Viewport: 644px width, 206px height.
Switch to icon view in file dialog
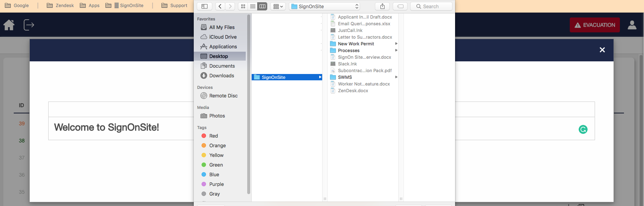243,6
